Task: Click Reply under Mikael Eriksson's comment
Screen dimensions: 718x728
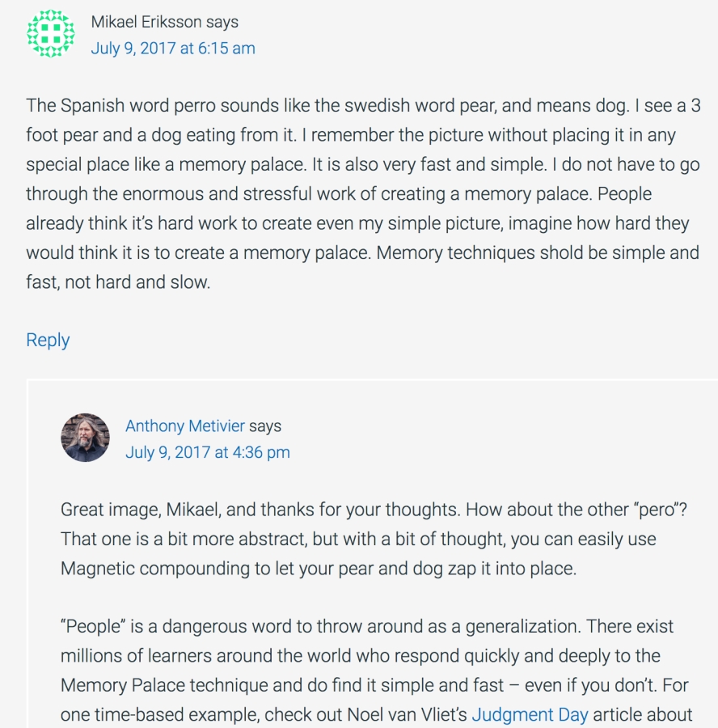Action: pos(48,341)
